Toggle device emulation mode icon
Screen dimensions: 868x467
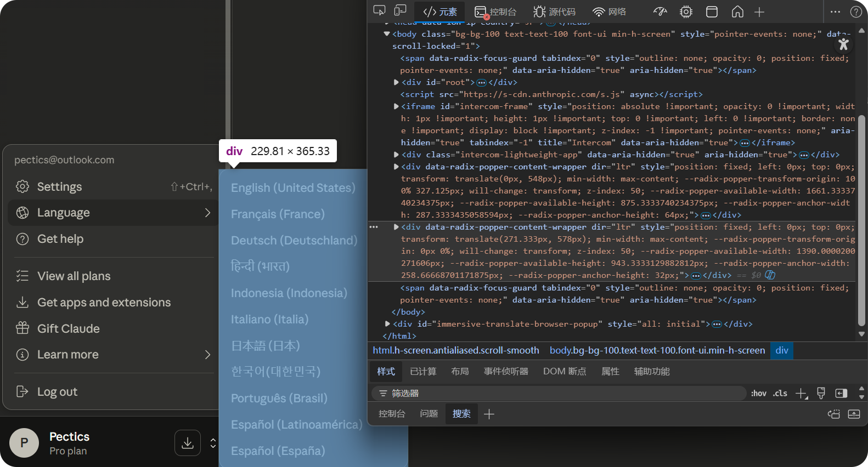[401, 11]
